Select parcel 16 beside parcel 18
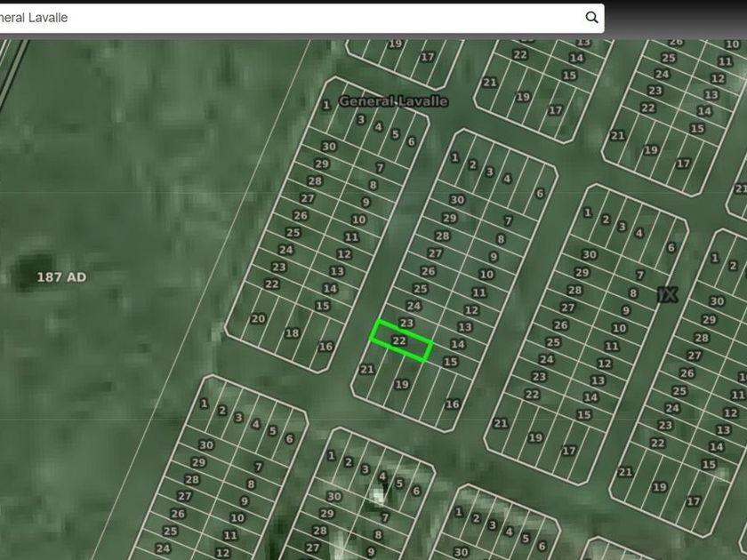 click(325, 347)
